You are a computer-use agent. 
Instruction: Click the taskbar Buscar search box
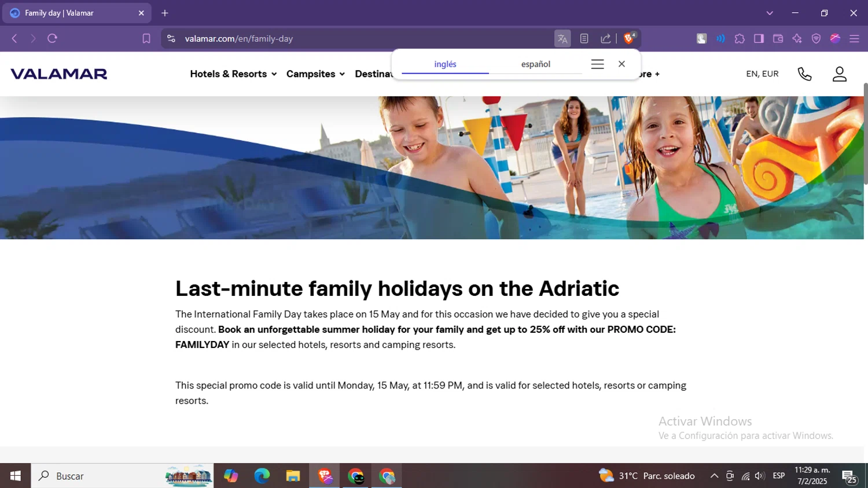pos(122,476)
